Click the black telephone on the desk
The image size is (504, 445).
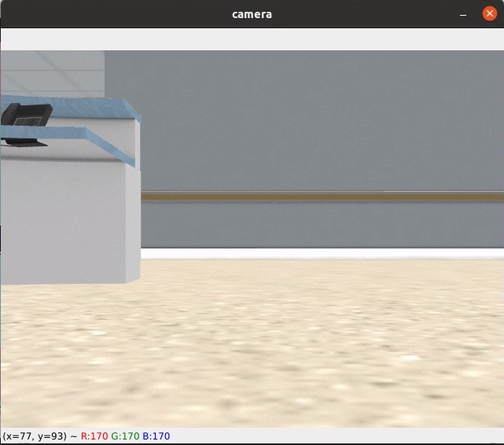click(27, 115)
